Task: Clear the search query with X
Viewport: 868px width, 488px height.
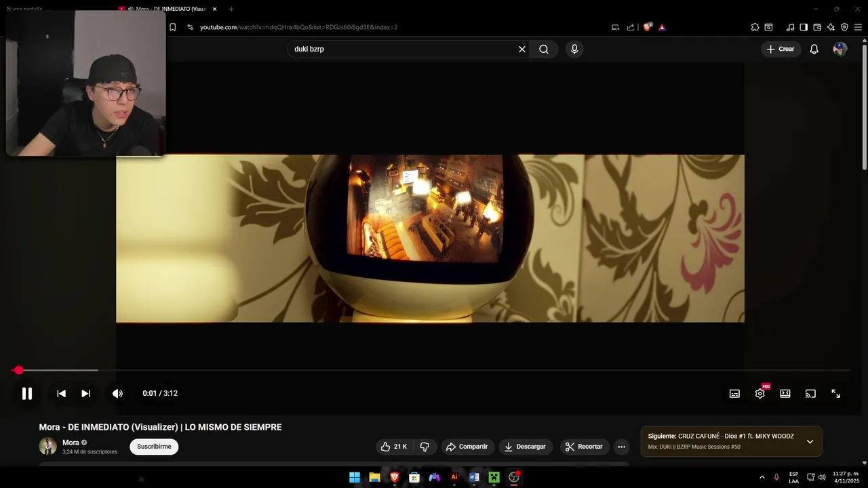Action: 522,49
